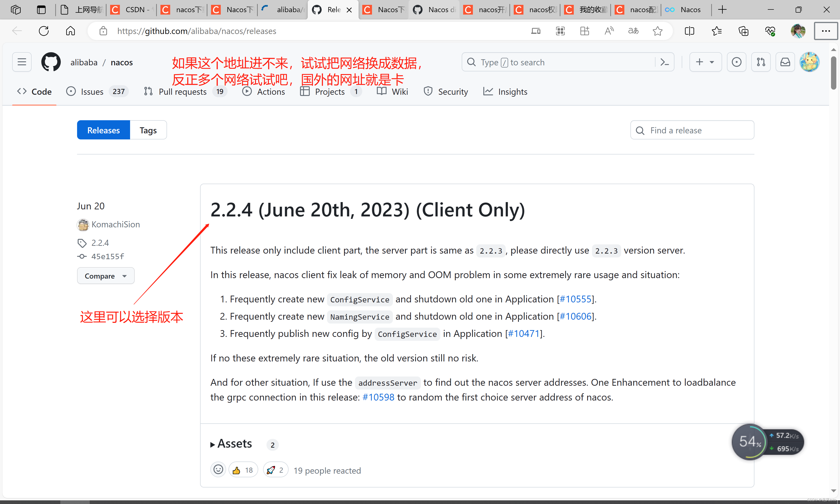Click the Find a release search box
This screenshot has width=840, height=504.
pyautogui.click(x=692, y=130)
